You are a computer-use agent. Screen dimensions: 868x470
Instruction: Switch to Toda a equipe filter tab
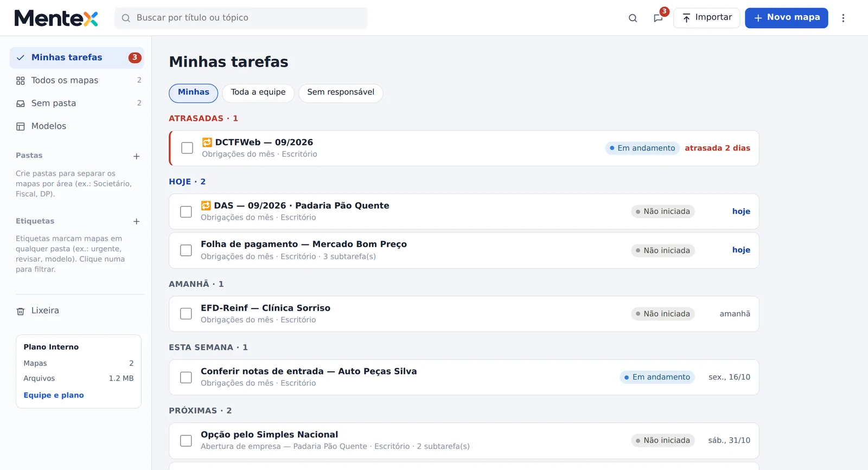click(x=258, y=93)
